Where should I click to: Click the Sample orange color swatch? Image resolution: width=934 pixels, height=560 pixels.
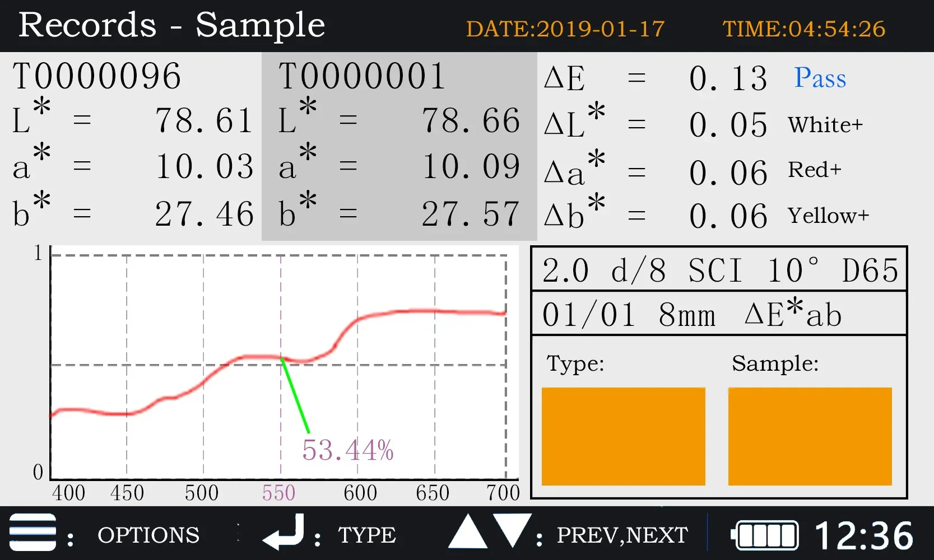coord(810,436)
